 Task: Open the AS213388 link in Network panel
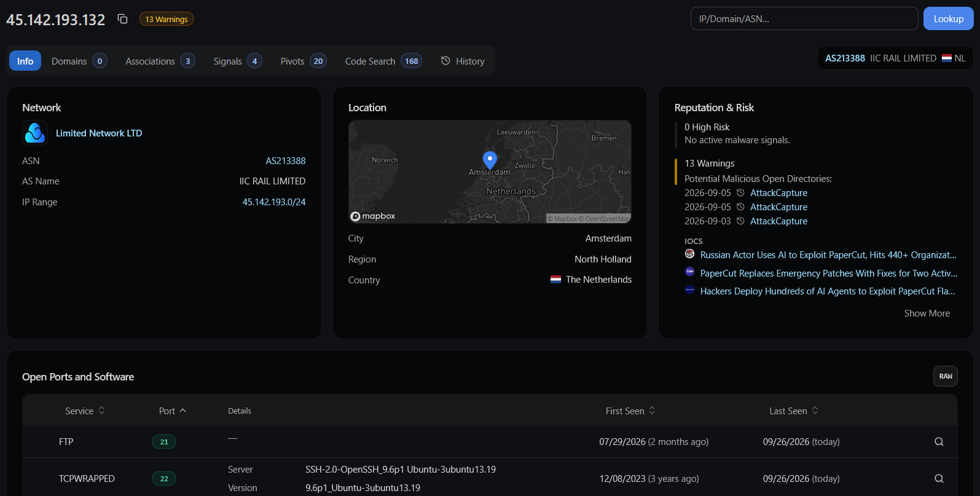point(286,160)
